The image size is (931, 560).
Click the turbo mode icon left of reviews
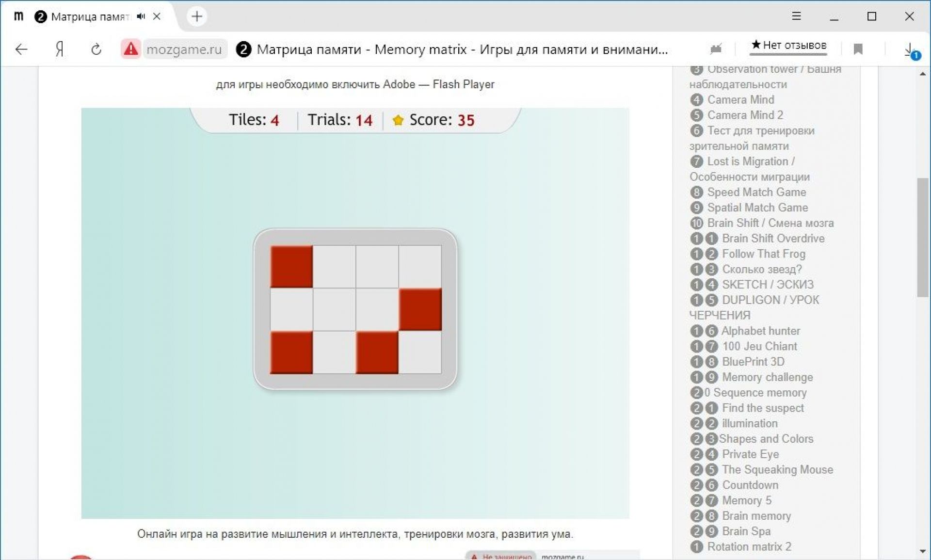click(716, 49)
